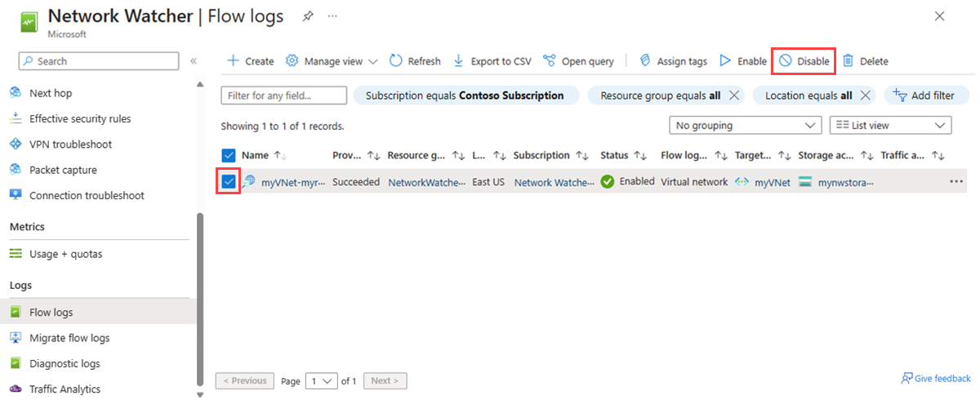This screenshot has width=980, height=400.
Task: Open Migrate flow logs menu item
Action: pos(69,338)
